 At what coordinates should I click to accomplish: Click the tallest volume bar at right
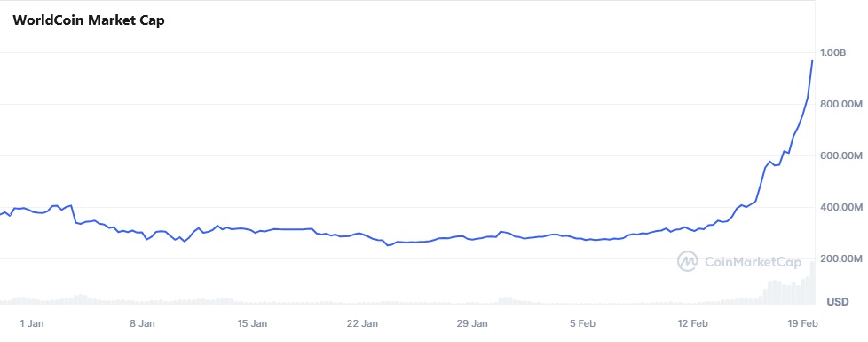[x=813, y=282]
